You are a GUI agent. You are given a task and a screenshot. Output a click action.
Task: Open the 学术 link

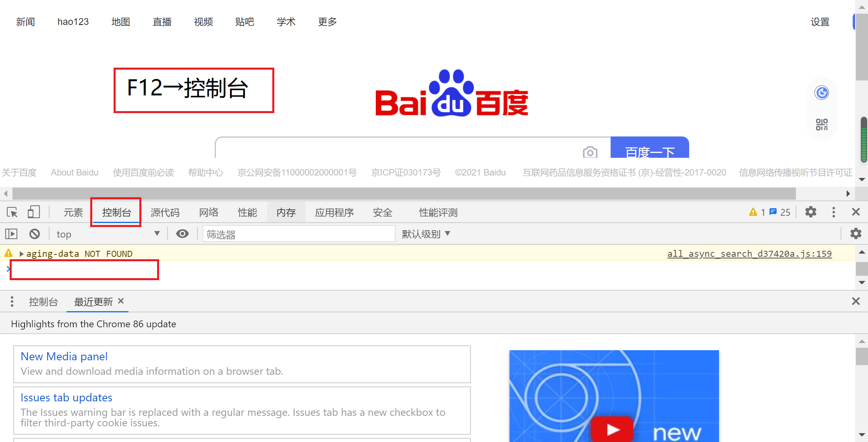coord(286,22)
